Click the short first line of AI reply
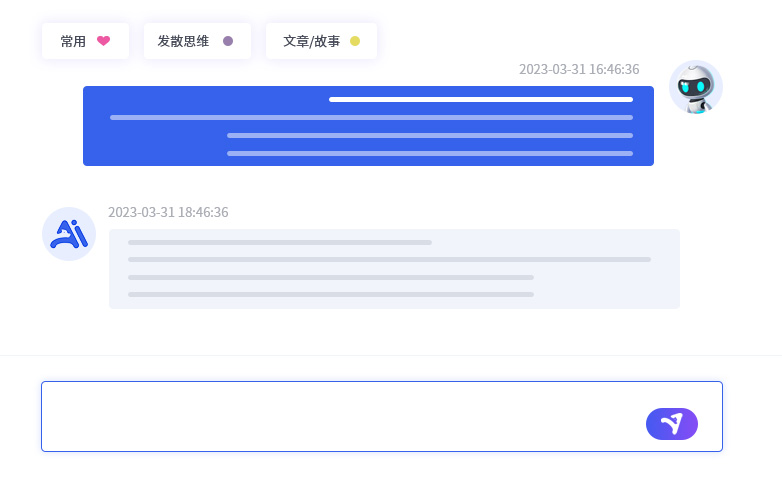The width and height of the screenshot is (782, 486). 280,242
